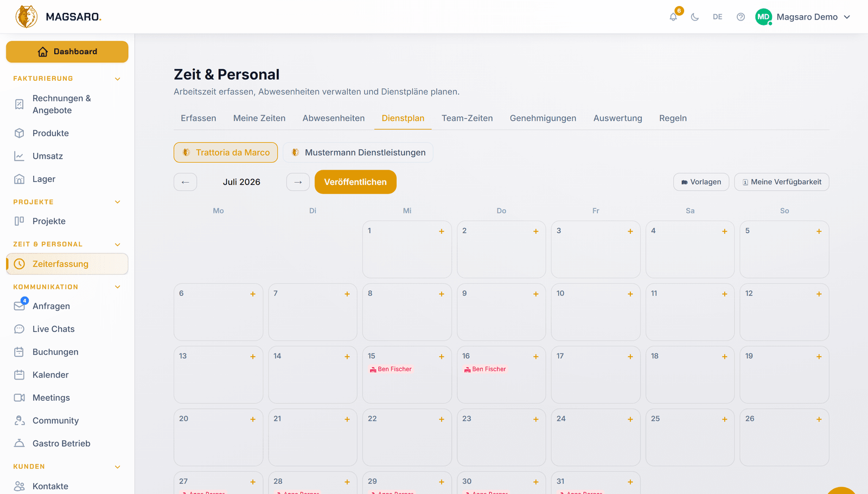The image size is (868, 494).
Task: Toggle dark mode moon icon
Action: tap(695, 17)
